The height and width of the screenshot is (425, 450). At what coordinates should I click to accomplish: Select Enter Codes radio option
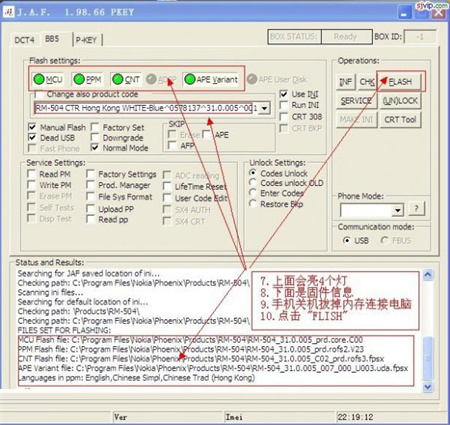(x=253, y=193)
